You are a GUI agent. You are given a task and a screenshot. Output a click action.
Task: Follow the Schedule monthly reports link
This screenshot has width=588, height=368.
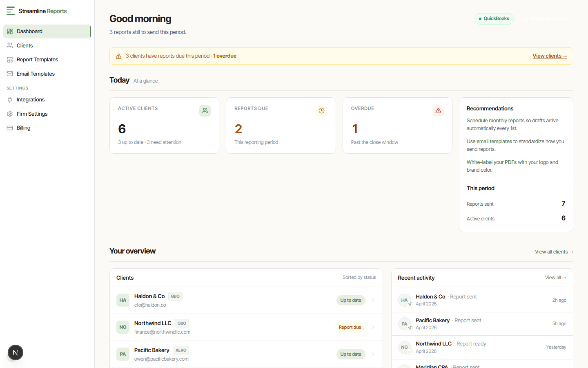495,121
